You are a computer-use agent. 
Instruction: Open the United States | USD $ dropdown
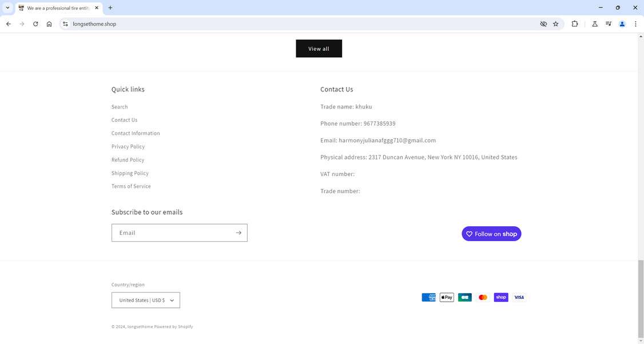146,300
